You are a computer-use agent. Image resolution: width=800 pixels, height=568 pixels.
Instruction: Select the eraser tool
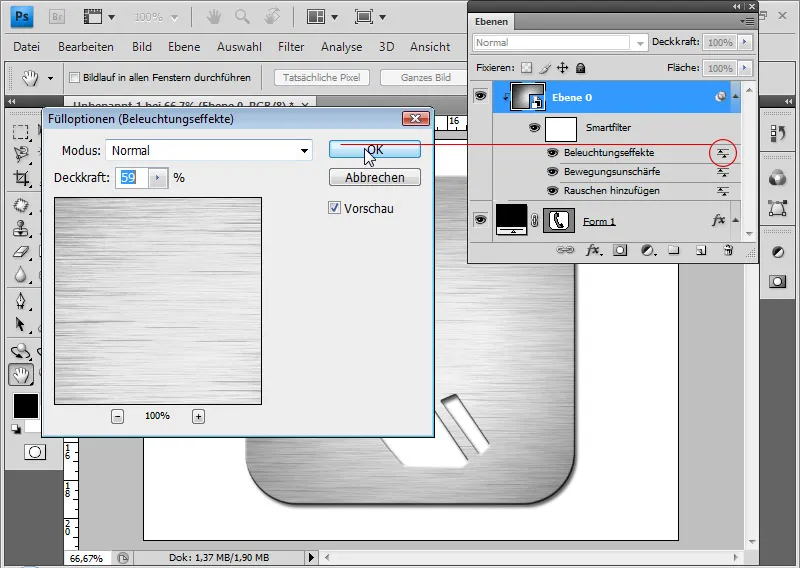[20, 252]
